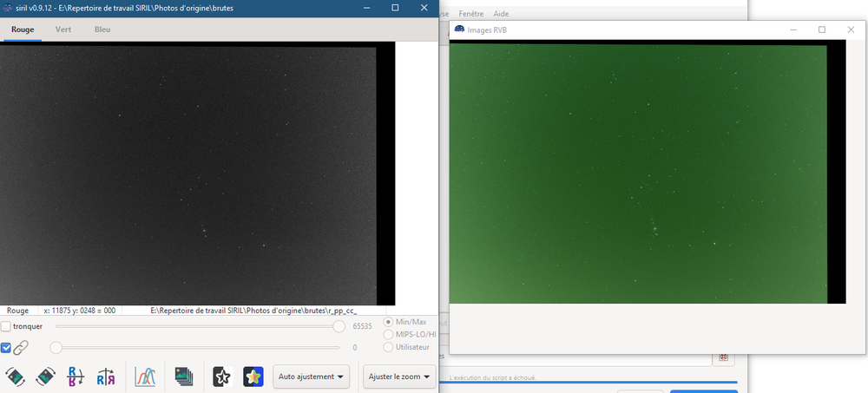Toggle false color rainbow star icon
The image size is (868, 393).
click(x=253, y=377)
